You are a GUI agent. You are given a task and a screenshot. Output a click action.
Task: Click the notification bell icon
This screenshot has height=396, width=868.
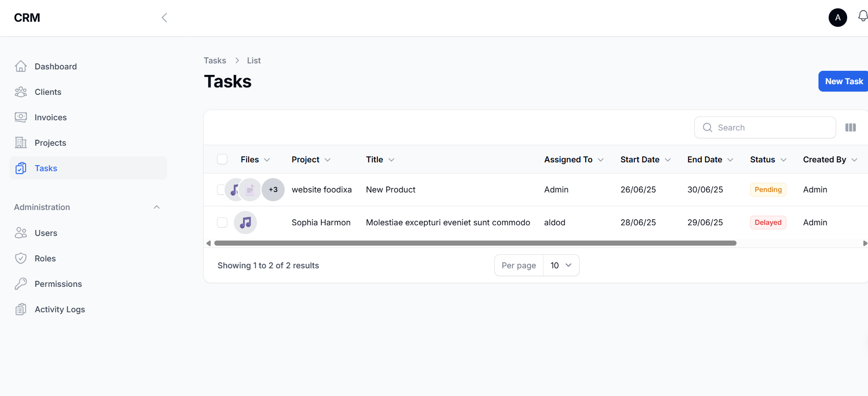pyautogui.click(x=862, y=17)
